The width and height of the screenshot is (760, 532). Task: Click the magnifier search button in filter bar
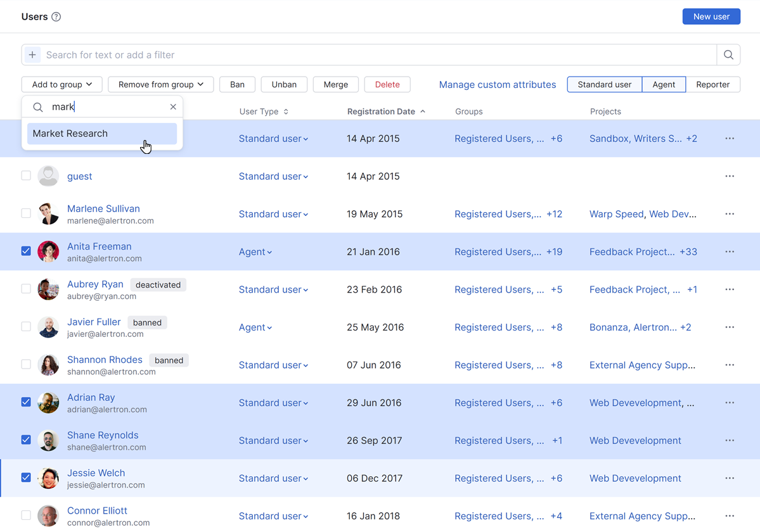pyautogui.click(x=728, y=55)
